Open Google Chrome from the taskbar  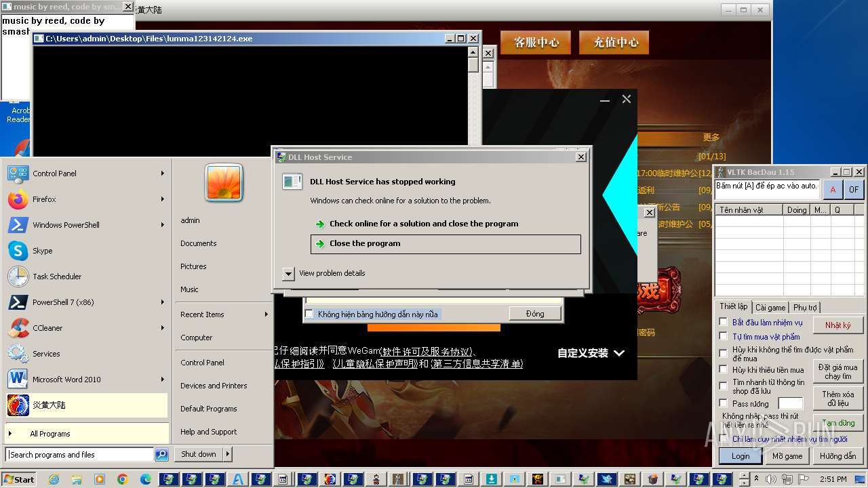click(123, 479)
